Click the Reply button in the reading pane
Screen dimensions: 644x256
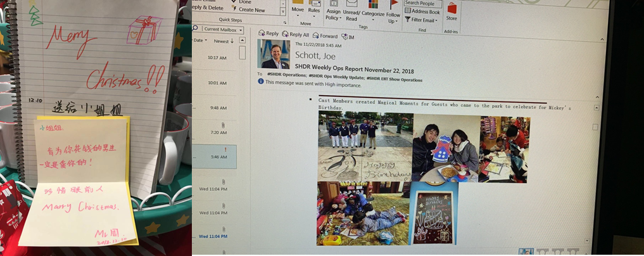coord(268,34)
